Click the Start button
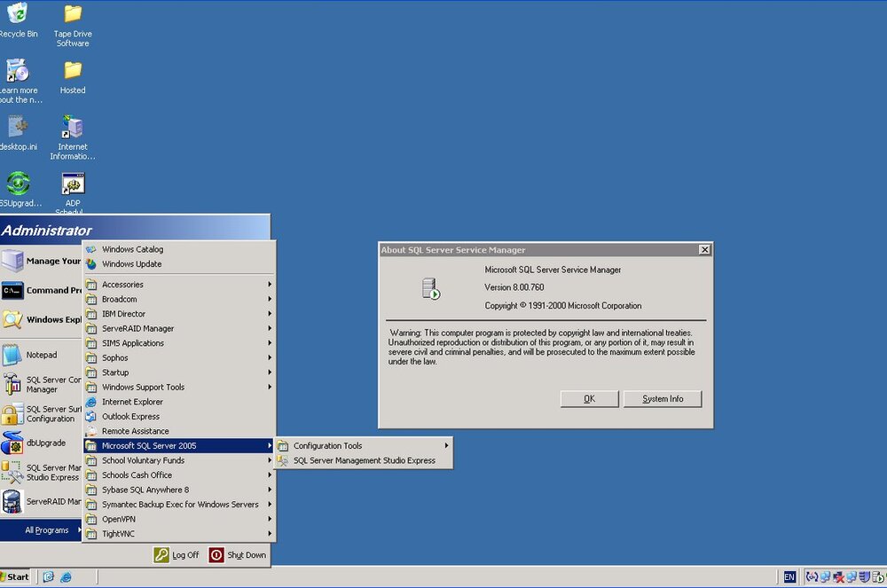887x588 pixels. click(15, 576)
